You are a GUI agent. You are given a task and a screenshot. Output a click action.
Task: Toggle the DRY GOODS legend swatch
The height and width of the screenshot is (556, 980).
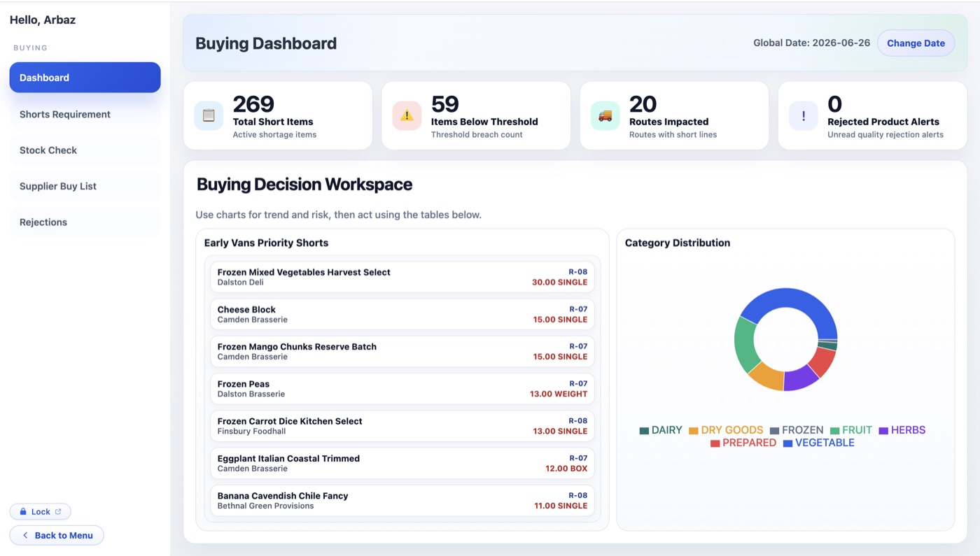694,431
